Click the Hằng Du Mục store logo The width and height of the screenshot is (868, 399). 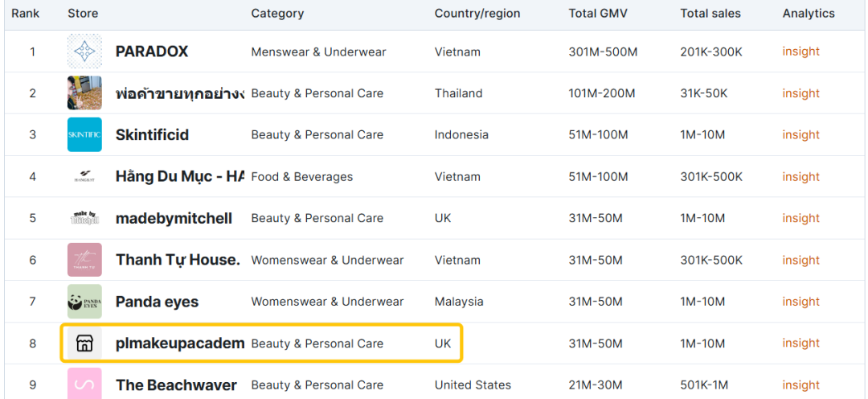[84, 177]
